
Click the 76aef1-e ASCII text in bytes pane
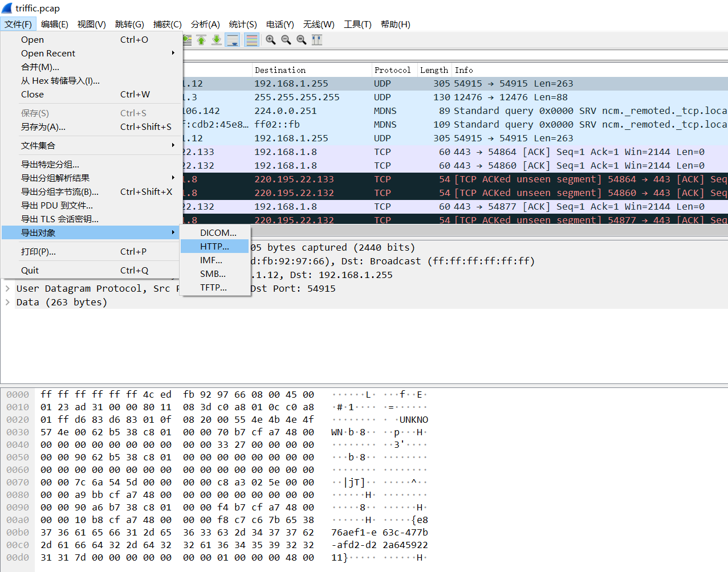point(354,533)
